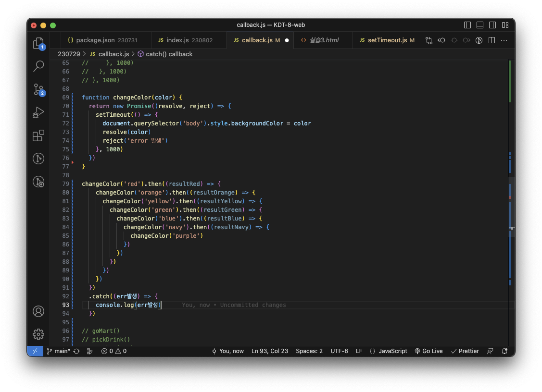Open the GitLens Inspect icon in activity bar

[x=38, y=182]
